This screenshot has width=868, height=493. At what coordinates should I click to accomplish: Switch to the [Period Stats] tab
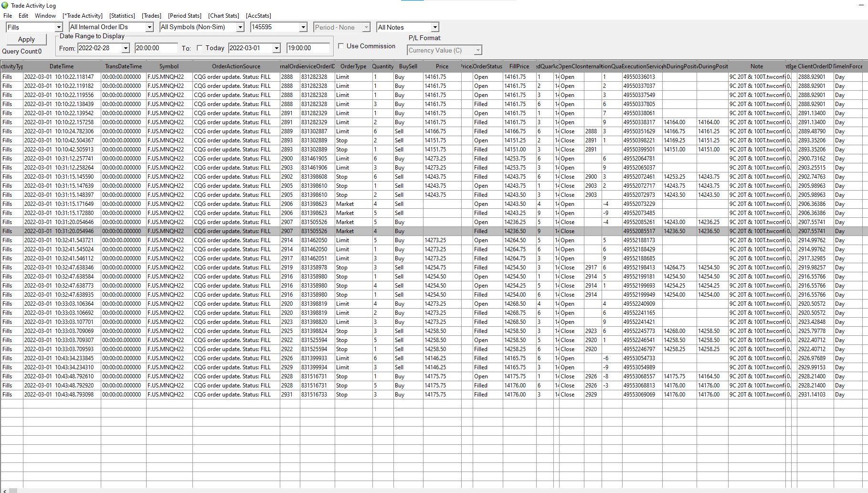(x=185, y=16)
